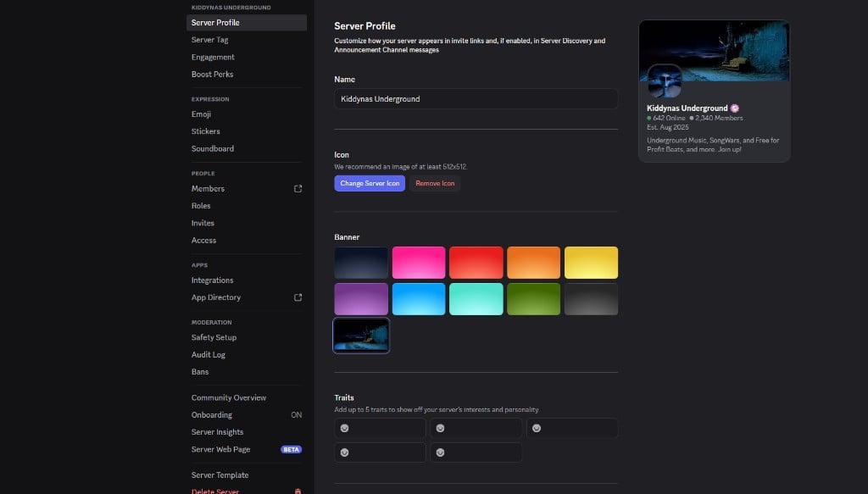Click Remove Icon button
Viewport: 868px width, 494px height.
(435, 183)
